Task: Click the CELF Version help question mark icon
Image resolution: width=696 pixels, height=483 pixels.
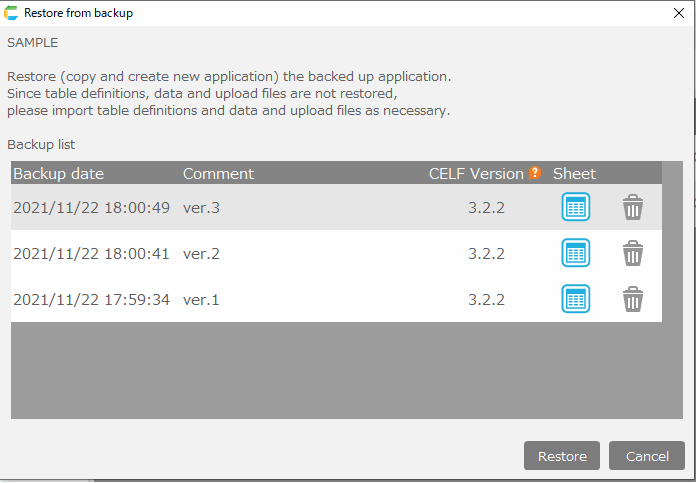Action: 535,173
